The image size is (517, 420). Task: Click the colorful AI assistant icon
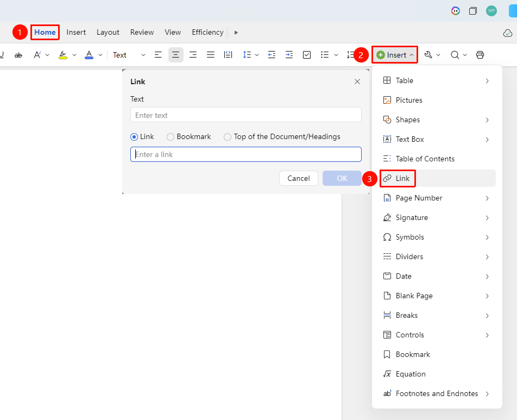click(455, 11)
